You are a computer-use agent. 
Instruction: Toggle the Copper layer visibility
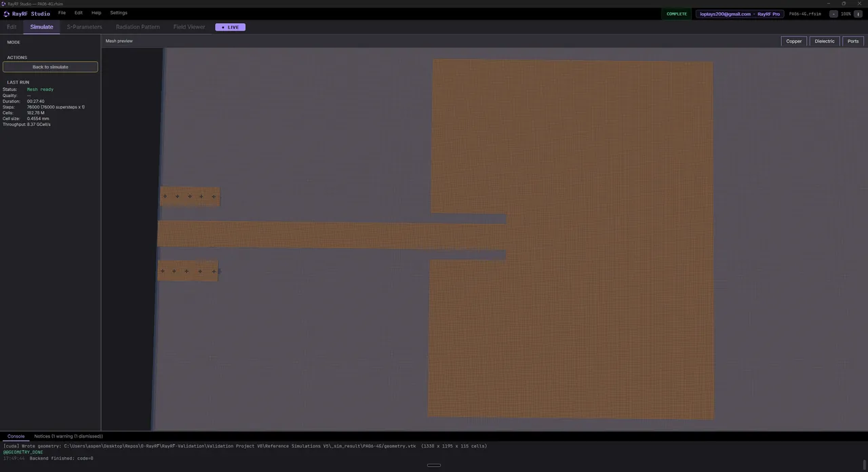coord(794,41)
